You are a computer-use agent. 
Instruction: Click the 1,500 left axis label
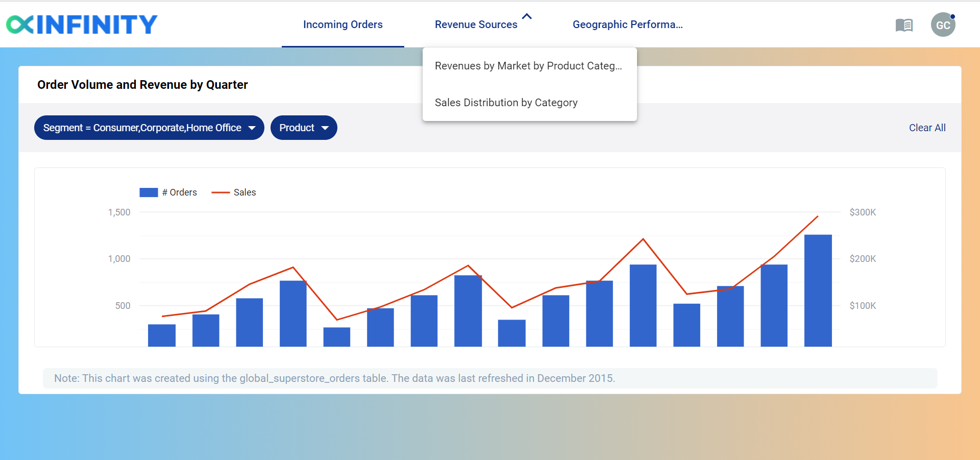click(x=119, y=212)
